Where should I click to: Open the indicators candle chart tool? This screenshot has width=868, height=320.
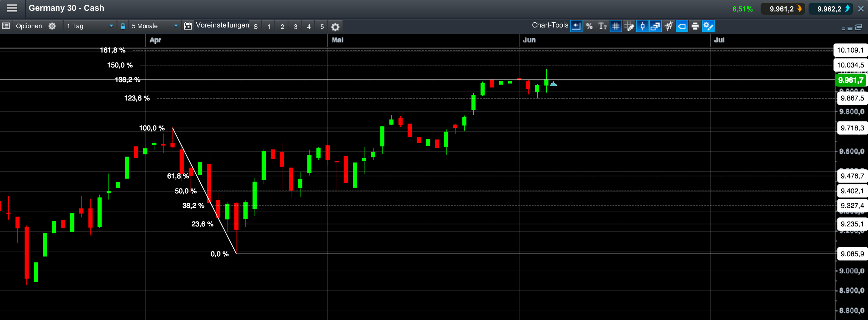coord(668,26)
